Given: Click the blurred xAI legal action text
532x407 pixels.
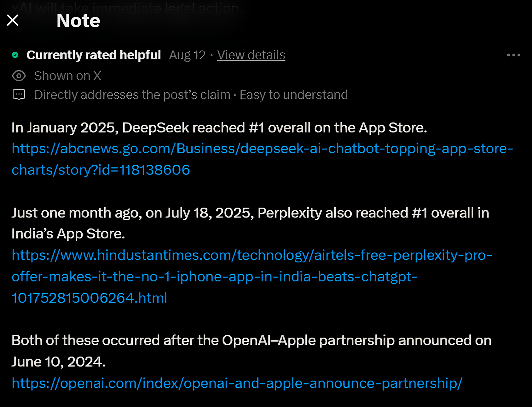Looking at the screenshot, I should tap(126, 8).
